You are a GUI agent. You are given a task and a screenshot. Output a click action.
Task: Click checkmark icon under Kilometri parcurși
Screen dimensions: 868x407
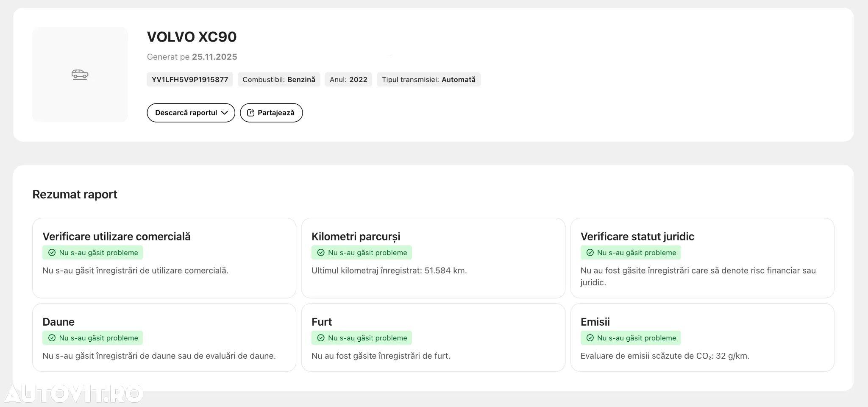coord(321,253)
